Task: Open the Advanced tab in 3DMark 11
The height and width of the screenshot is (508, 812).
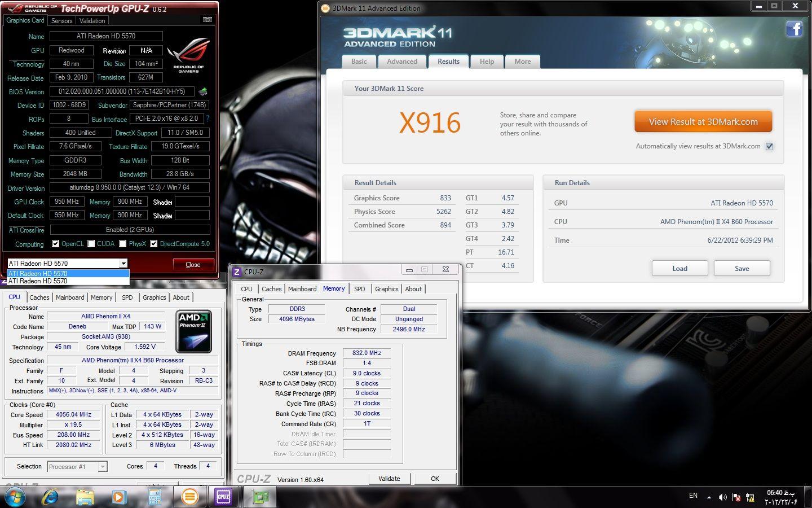Action: point(402,62)
